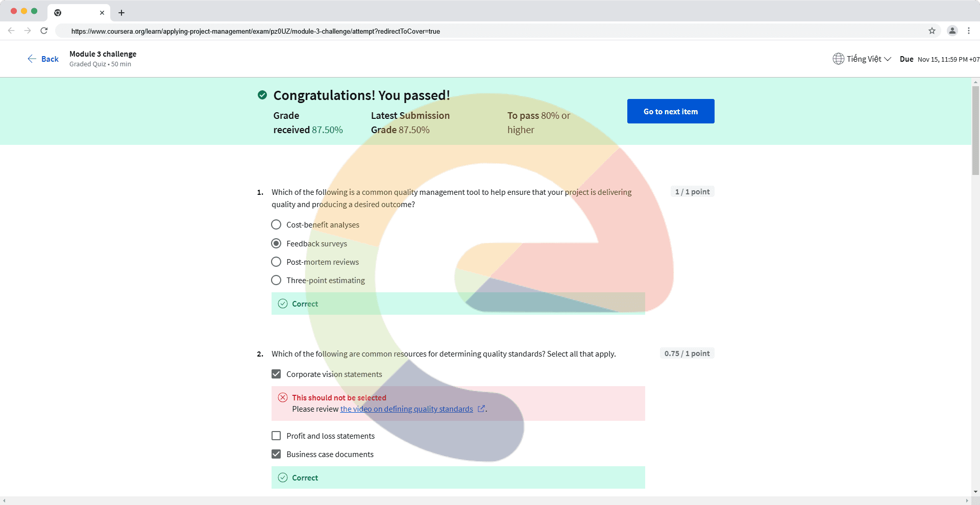Click the Go to next item button

670,111
